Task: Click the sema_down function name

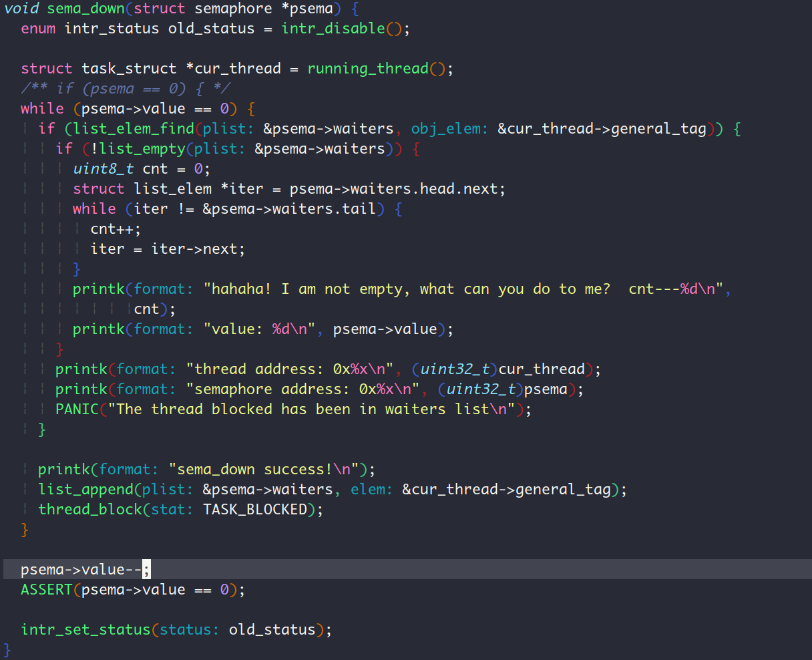Action: pyautogui.click(x=86, y=9)
